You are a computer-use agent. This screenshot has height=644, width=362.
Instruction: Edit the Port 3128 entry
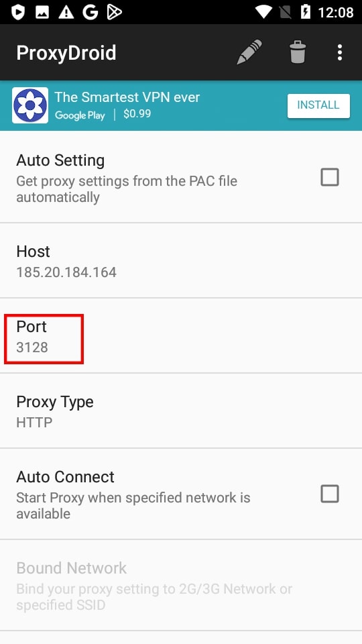181,336
